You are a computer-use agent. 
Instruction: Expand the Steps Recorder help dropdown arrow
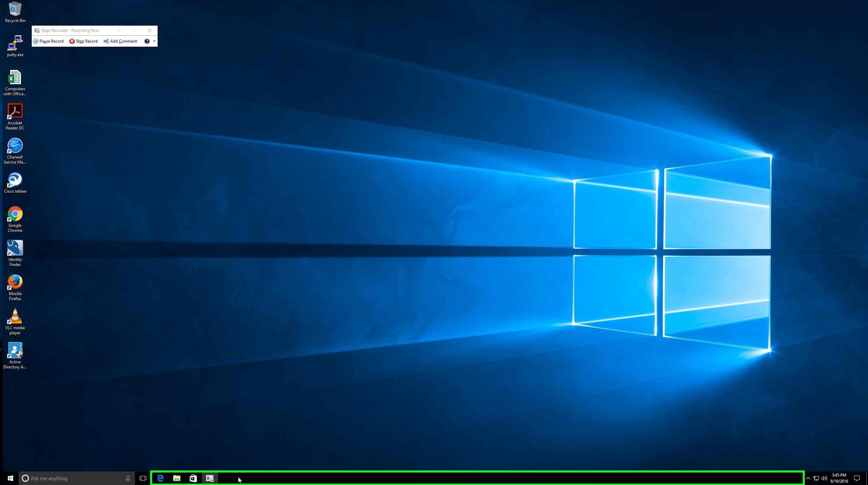(154, 41)
